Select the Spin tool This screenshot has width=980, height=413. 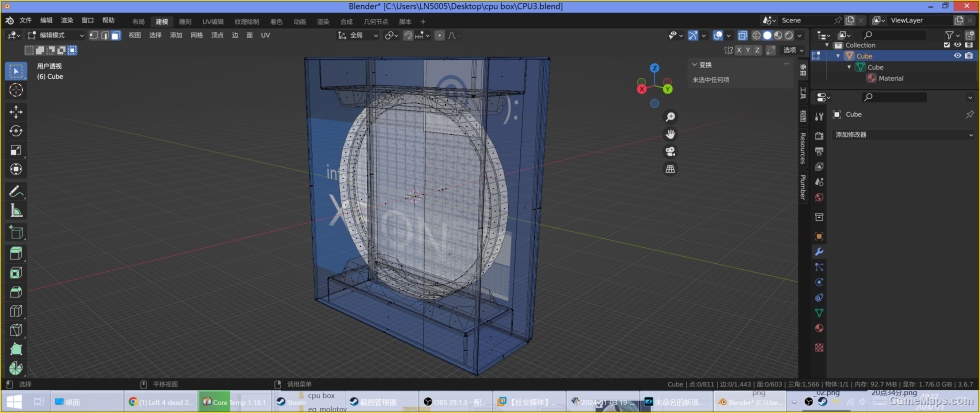coord(16,368)
